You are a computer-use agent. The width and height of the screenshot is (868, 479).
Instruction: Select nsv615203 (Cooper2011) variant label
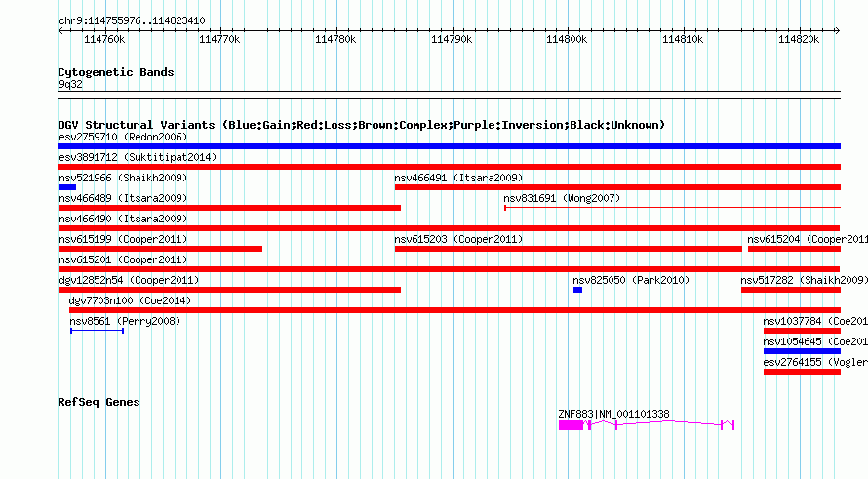pos(458,239)
